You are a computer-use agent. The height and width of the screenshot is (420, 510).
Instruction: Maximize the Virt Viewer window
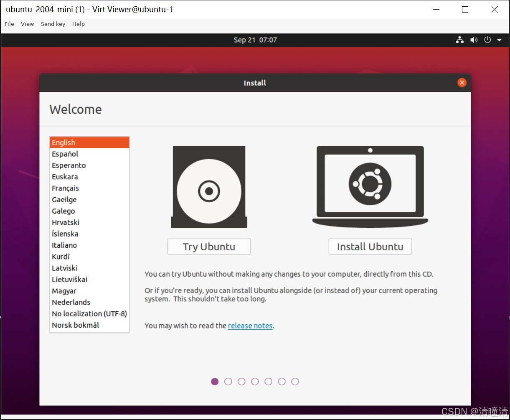(x=465, y=9)
